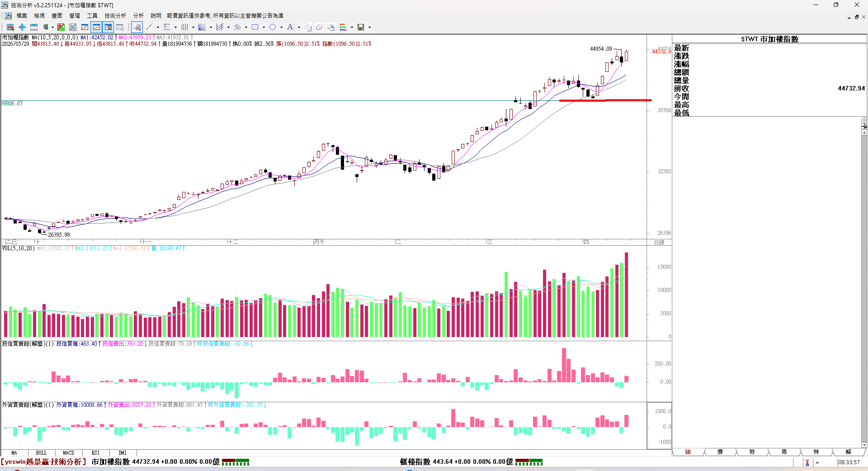Click the connection antenna status icon

coord(807,462)
